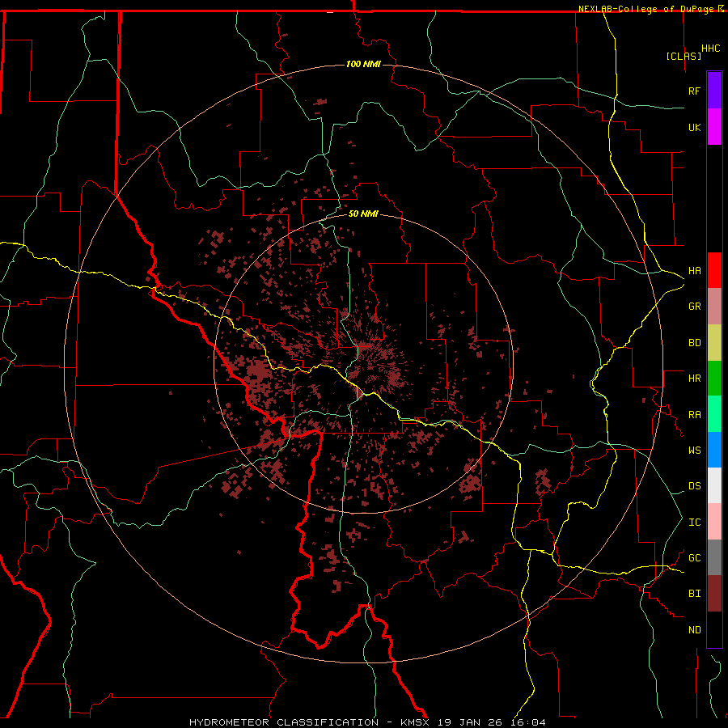Click the UK magenta legend swatch

pos(714,127)
